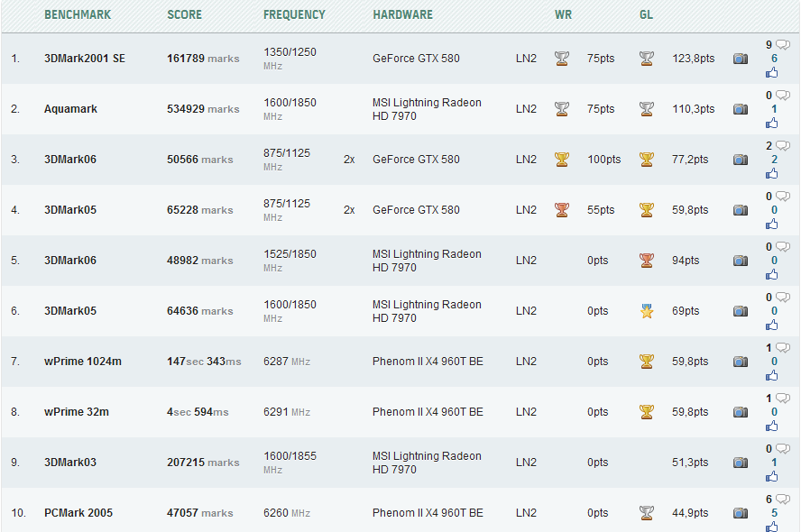Click the 1600/1855 MHz frequency value
The image size is (801, 532).
click(x=290, y=463)
